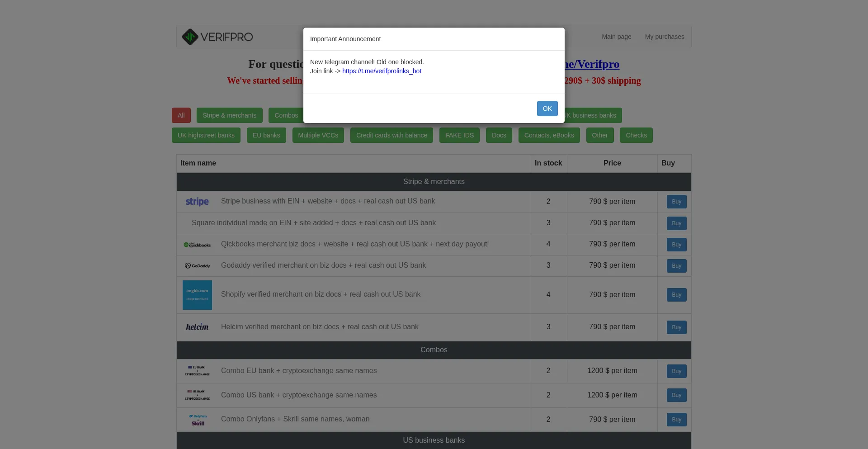Click the Other category filter button

(x=599, y=135)
